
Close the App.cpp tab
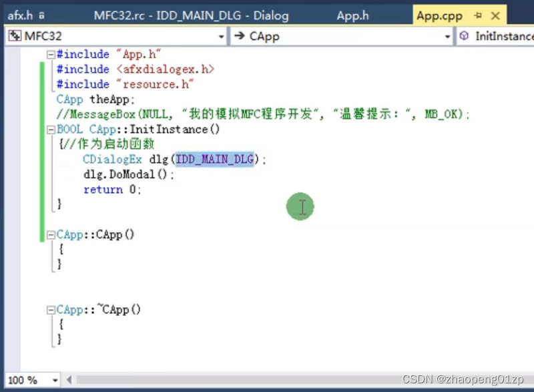pos(495,15)
